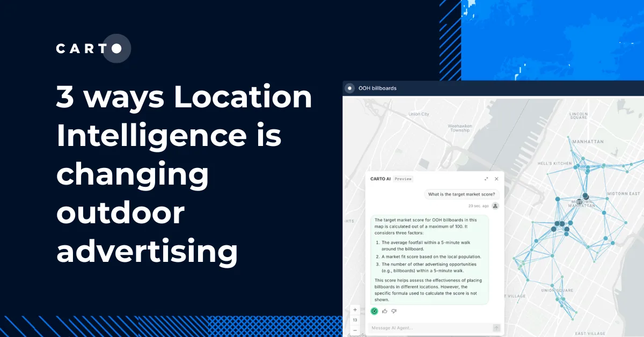Zoom in using the plus map control
This screenshot has height=337, width=644.
(355, 310)
